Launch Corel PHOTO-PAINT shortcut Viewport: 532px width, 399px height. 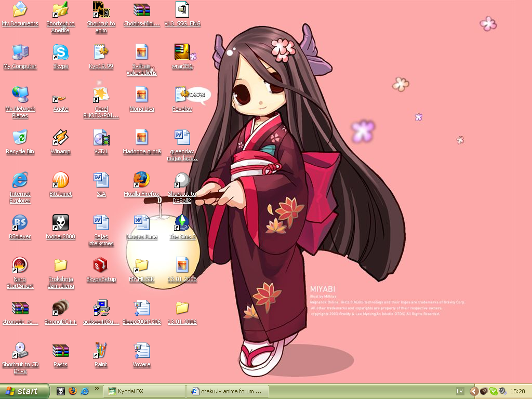pyautogui.click(x=101, y=95)
